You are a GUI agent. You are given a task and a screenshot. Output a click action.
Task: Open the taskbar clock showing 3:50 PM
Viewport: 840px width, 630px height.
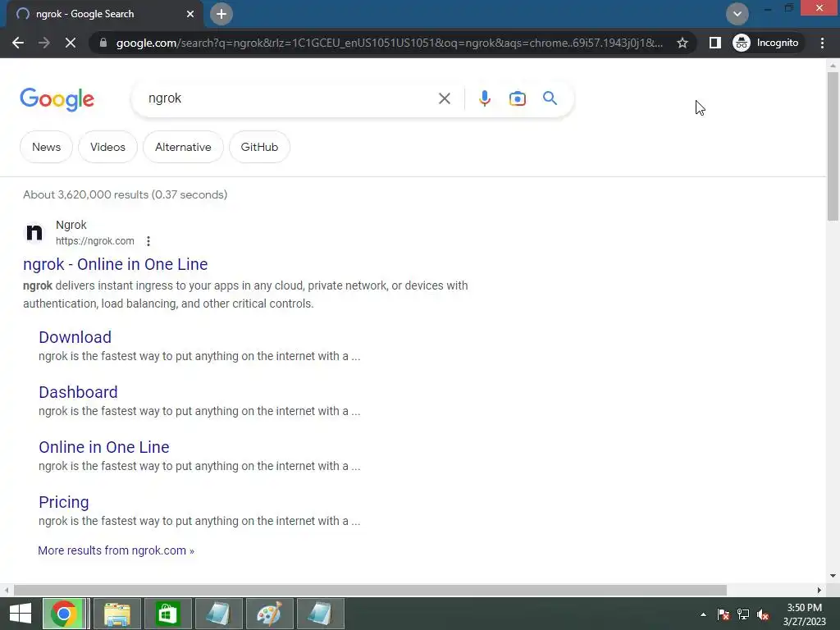tap(804, 614)
